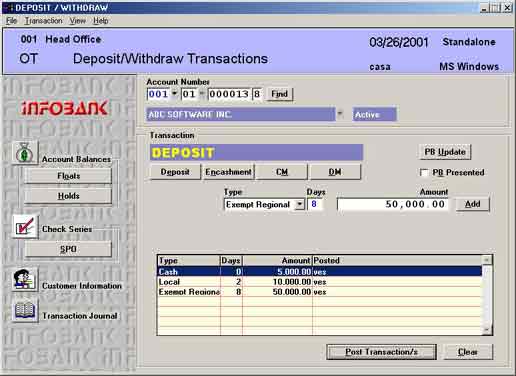Click the Add amount button
This screenshot has height=376, width=516.
[472, 204]
